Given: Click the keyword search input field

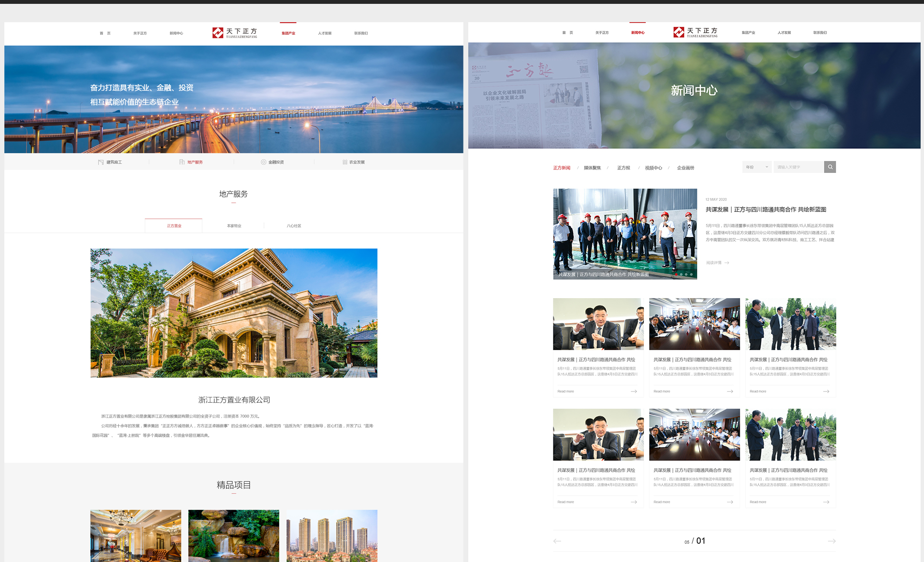Looking at the screenshot, I should pyautogui.click(x=797, y=167).
